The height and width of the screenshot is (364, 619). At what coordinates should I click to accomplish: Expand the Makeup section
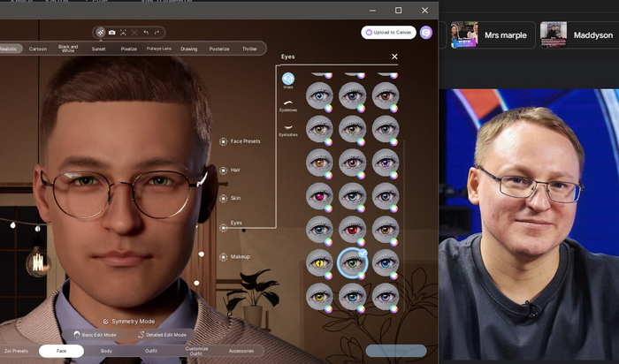click(x=240, y=256)
